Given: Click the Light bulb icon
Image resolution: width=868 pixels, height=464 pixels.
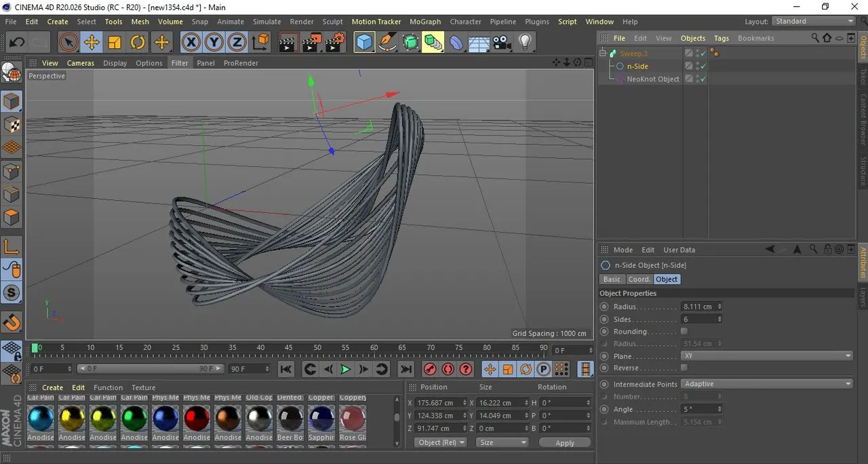Looking at the screenshot, I should click(x=524, y=43).
